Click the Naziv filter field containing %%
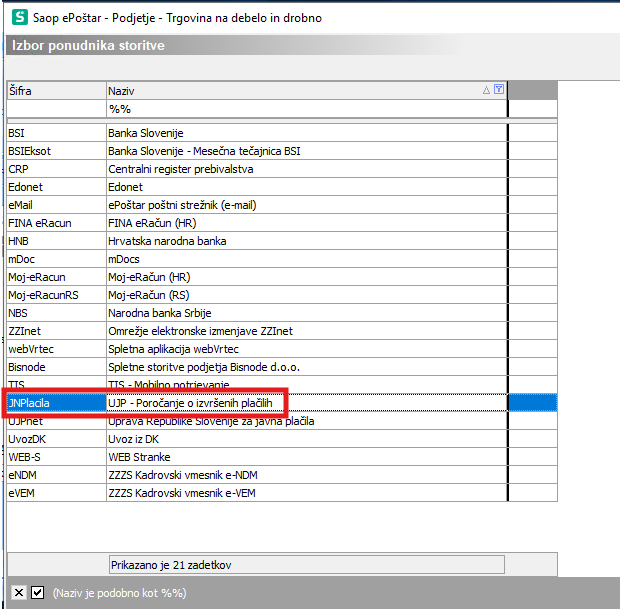The image size is (620, 609). (307, 109)
